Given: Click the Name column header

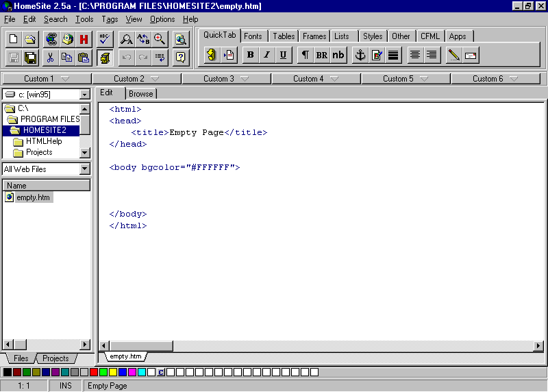Looking at the screenshot, I should click(x=47, y=185).
